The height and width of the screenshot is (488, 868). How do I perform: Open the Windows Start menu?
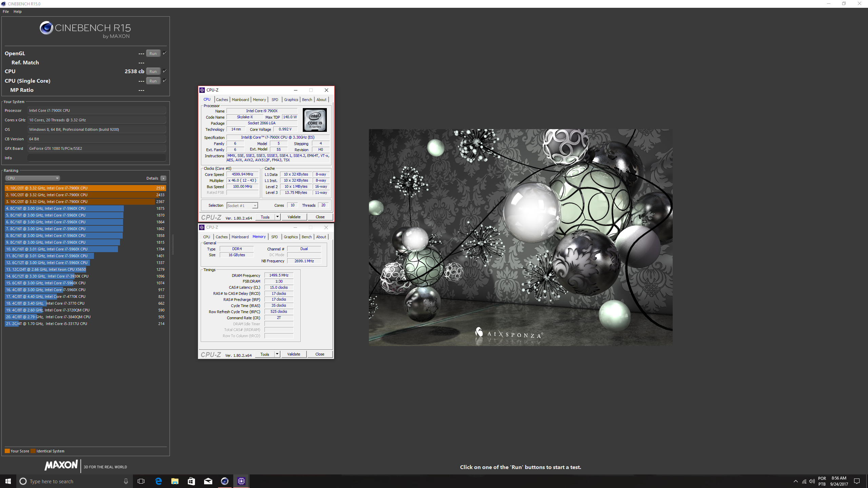point(8,481)
